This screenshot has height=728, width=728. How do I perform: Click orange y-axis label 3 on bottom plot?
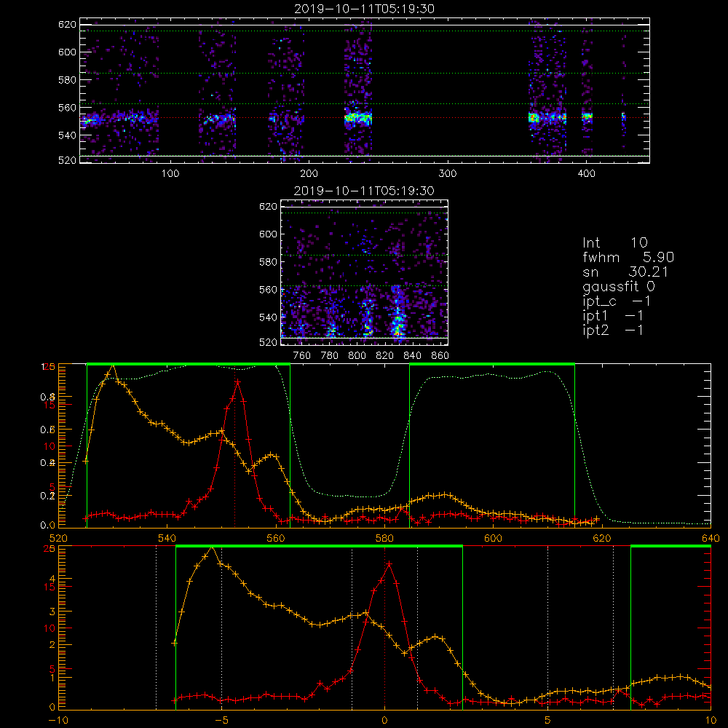(x=52, y=612)
